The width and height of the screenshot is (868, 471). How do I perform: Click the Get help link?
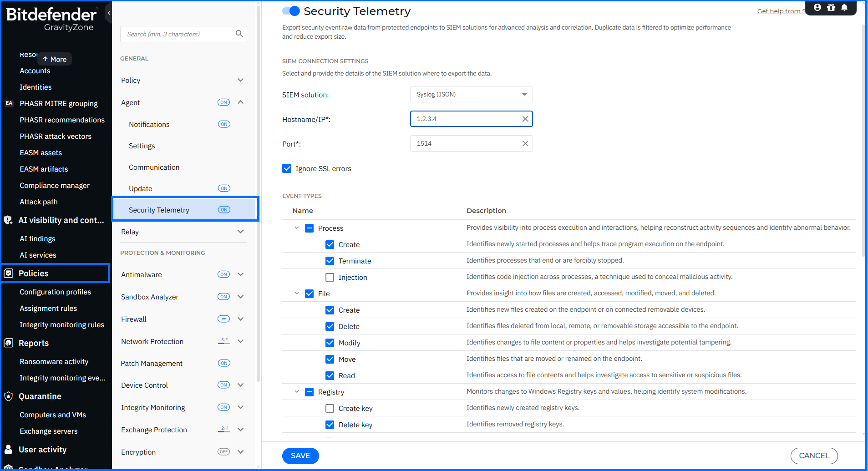[781, 11]
